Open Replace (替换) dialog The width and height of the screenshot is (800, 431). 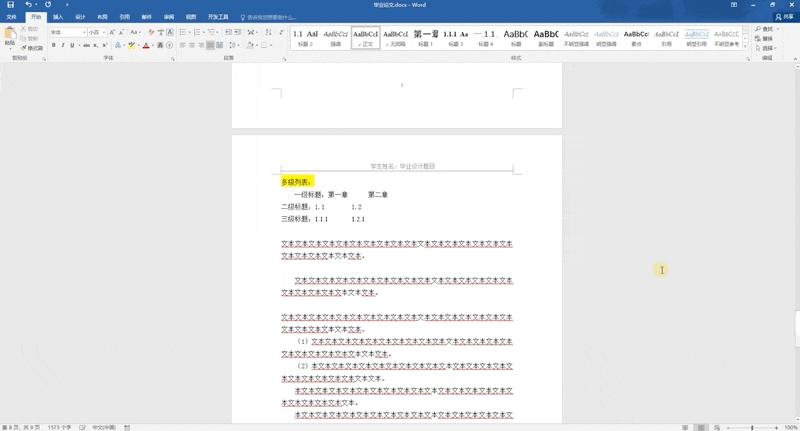[764, 39]
